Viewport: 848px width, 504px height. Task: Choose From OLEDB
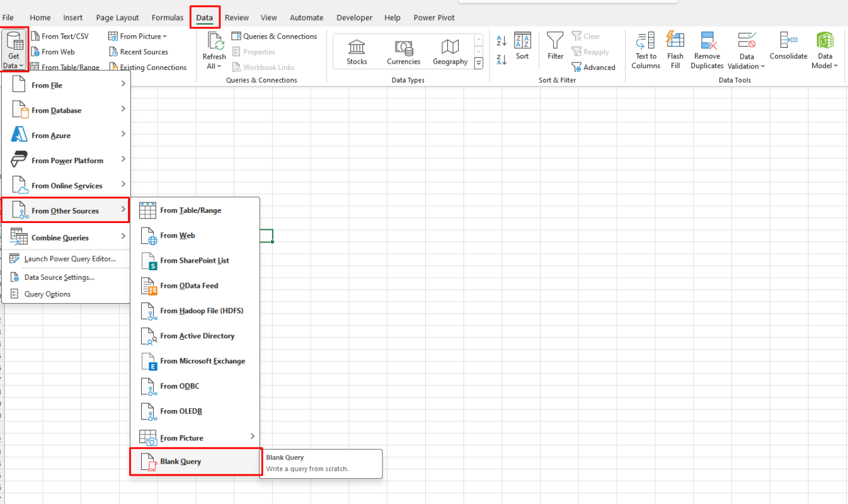click(x=195, y=411)
